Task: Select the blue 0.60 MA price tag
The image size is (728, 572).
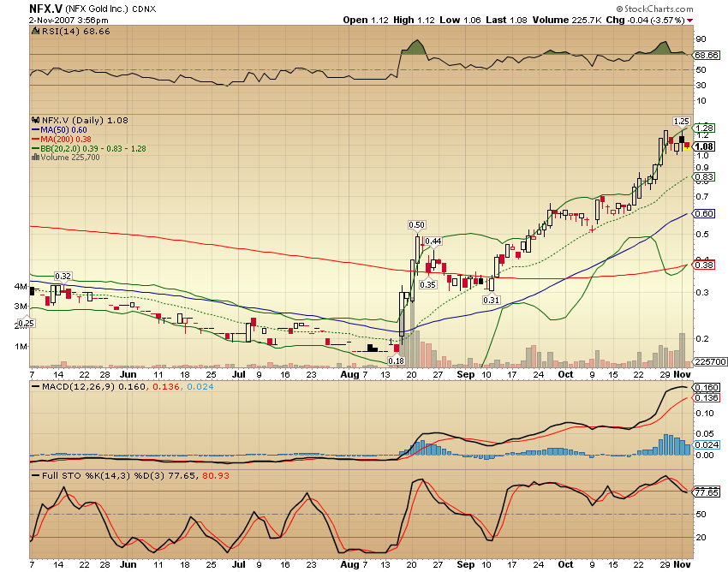Action: pyautogui.click(x=705, y=214)
